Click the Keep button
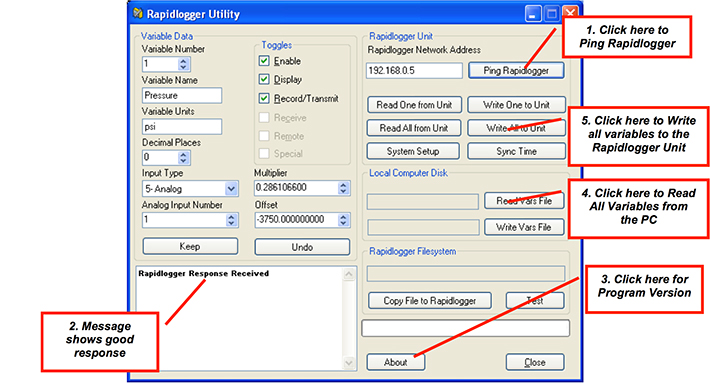Image resolution: width=710 pixels, height=383 pixels. [190, 246]
